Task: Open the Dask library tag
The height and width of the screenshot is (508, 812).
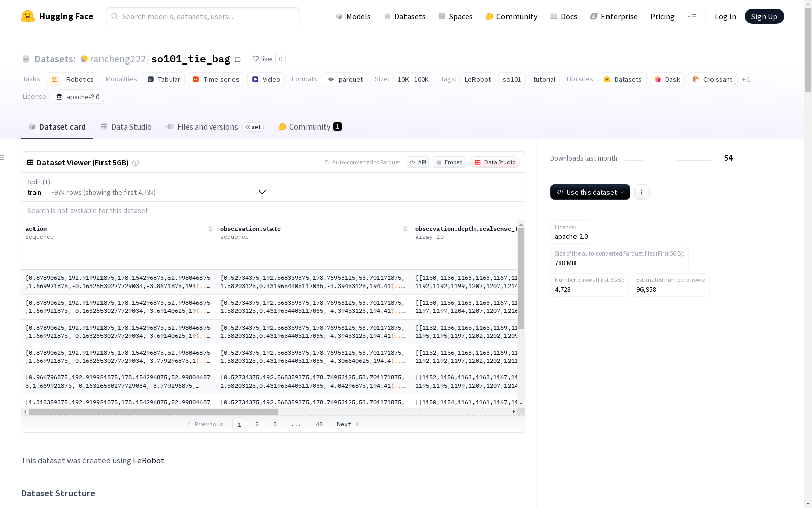Action: [x=667, y=79]
